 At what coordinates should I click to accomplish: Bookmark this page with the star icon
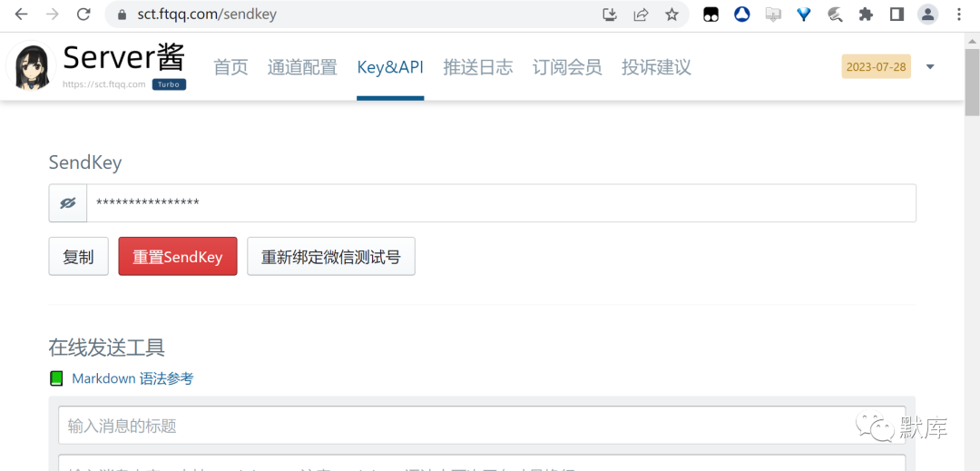[x=671, y=15]
